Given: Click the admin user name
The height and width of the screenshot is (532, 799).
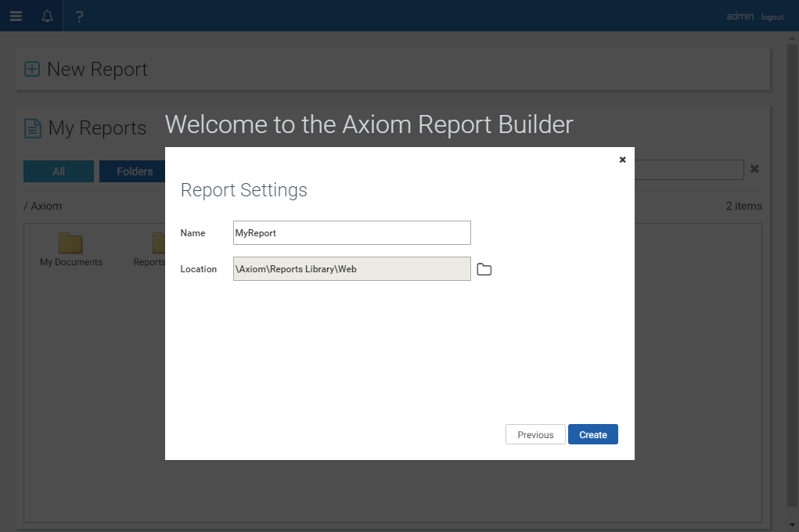Looking at the screenshot, I should [x=740, y=16].
